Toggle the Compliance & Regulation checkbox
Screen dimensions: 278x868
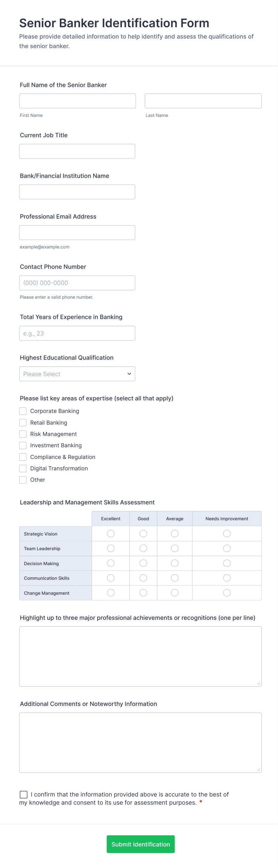(23, 457)
